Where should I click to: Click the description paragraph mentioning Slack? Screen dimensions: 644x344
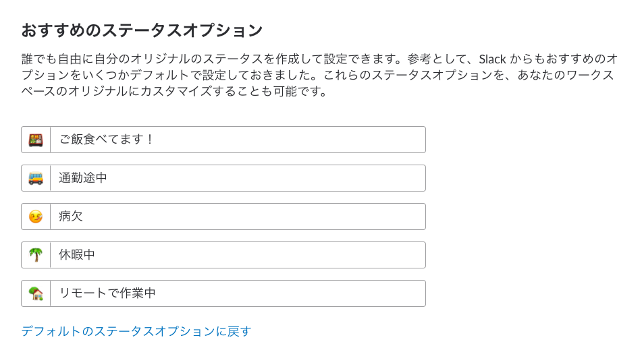[x=317, y=75]
